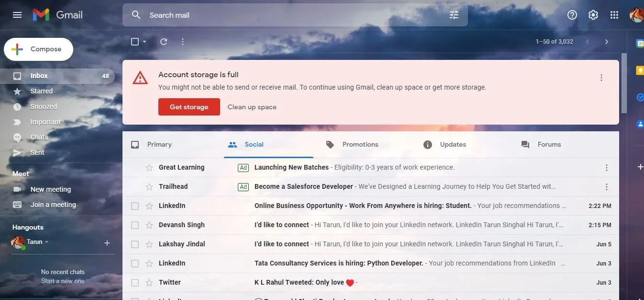Star the Devansh Singh email
This screenshot has height=300, width=644.
click(x=149, y=225)
